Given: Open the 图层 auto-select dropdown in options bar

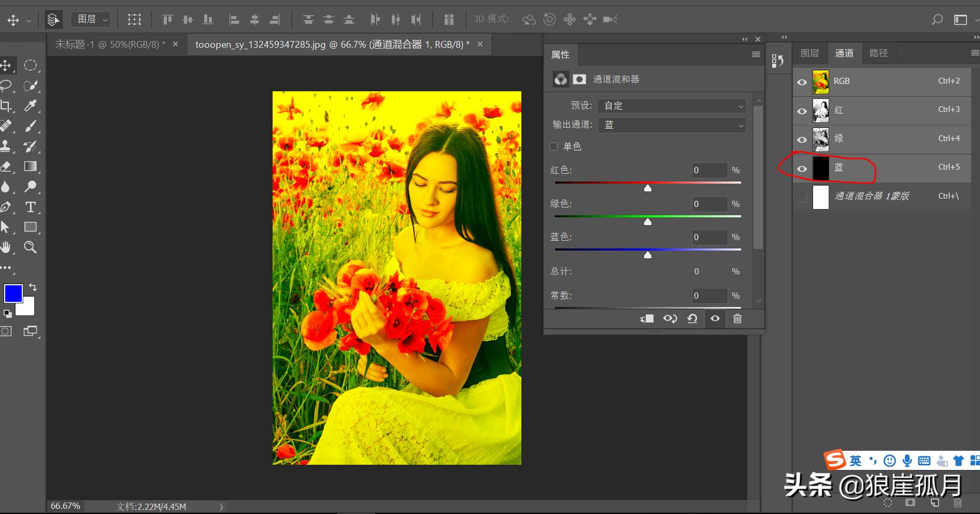Looking at the screenshot, I should click(x=92, y=20).
